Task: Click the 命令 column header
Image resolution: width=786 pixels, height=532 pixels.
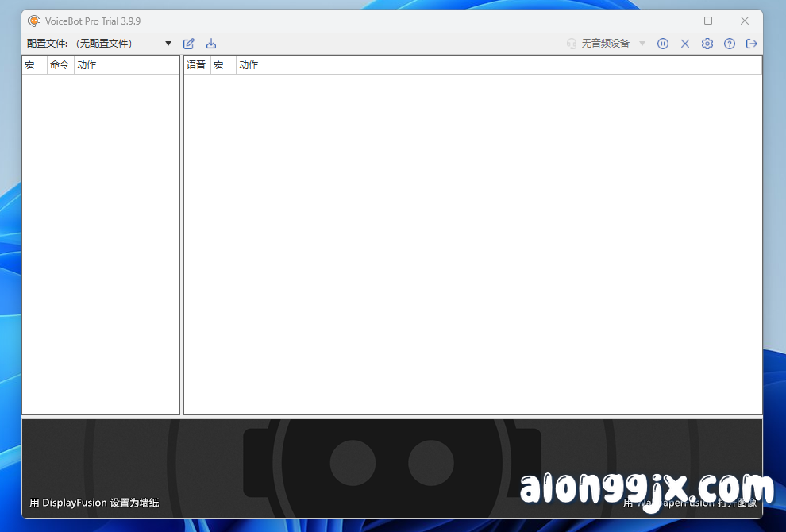Action: pos(59,64)
